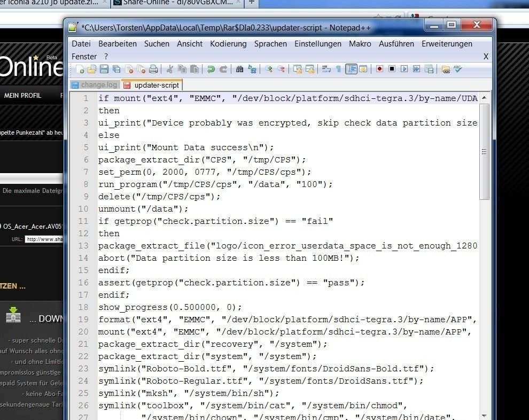Open the Ansicht menu
The height and width of the screenshot is (420, 529).
pyautogui.click(x=190, y=44)
